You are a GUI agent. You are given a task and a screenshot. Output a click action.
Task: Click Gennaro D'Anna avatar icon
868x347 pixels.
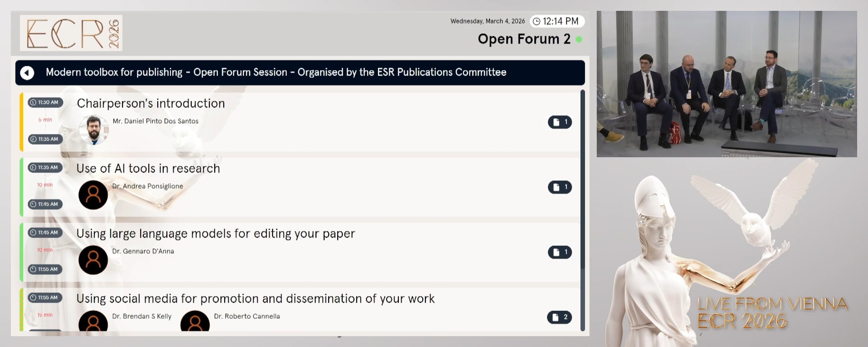pyautogui.click(x=93, y=260)
